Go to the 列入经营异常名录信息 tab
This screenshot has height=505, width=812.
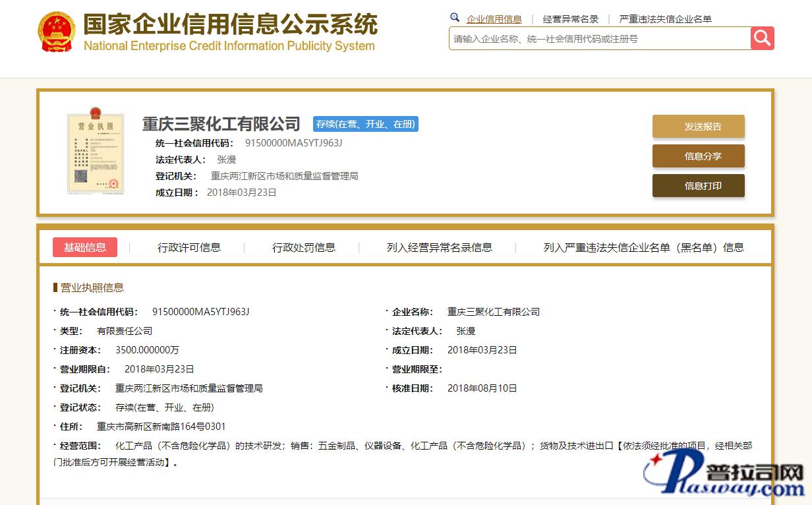tap(440, 248)
